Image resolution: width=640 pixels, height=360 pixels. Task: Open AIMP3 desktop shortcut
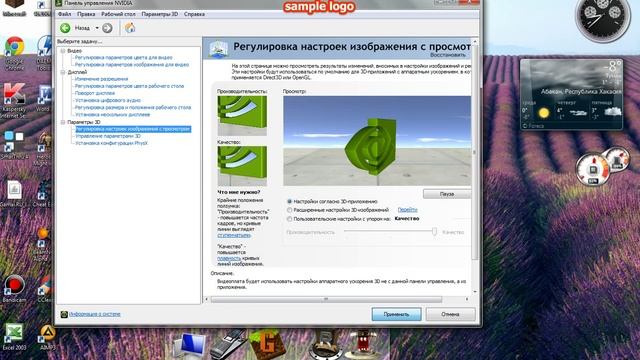click(47, 337)
